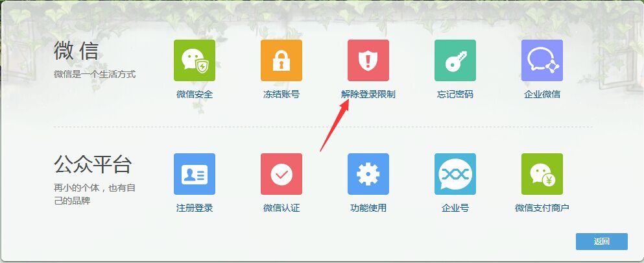
Task: Select the 企业微信 text link
Action: [x=542, y=94]
